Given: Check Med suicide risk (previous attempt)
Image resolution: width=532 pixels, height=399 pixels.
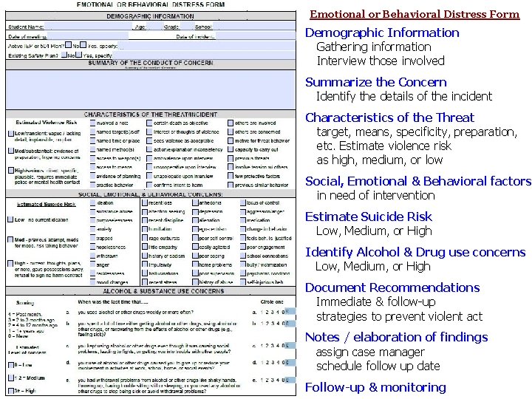Looking at the screenshot, I should [10, 239].
